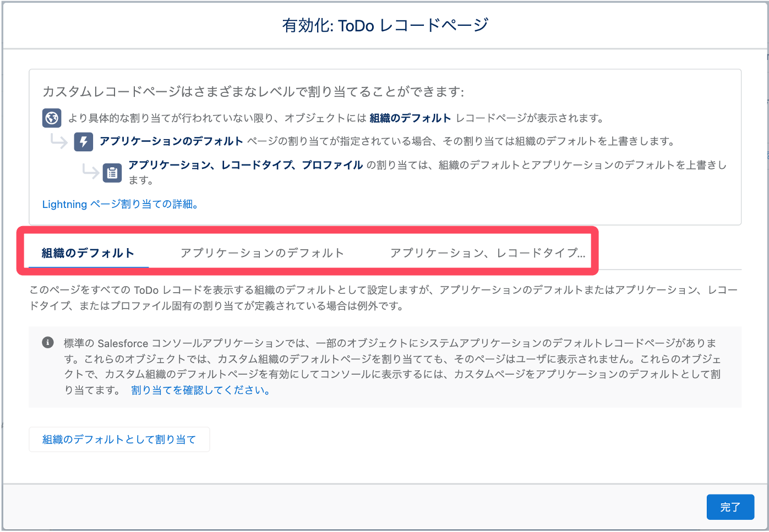This screenshot has width=769, height=532.
Task: Open Lightning ページ割り当ての詳細 link
Action: (120, 204)
